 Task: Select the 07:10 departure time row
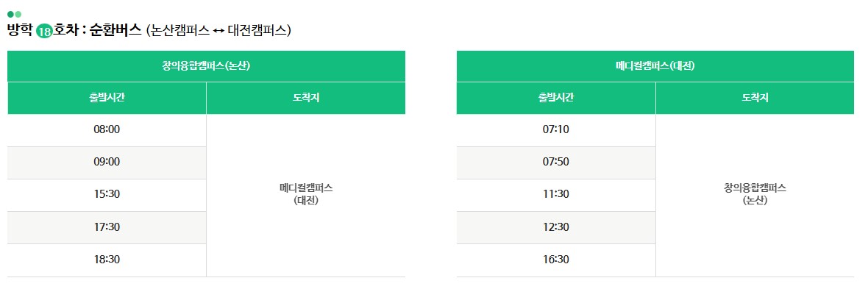click(555, 130)
